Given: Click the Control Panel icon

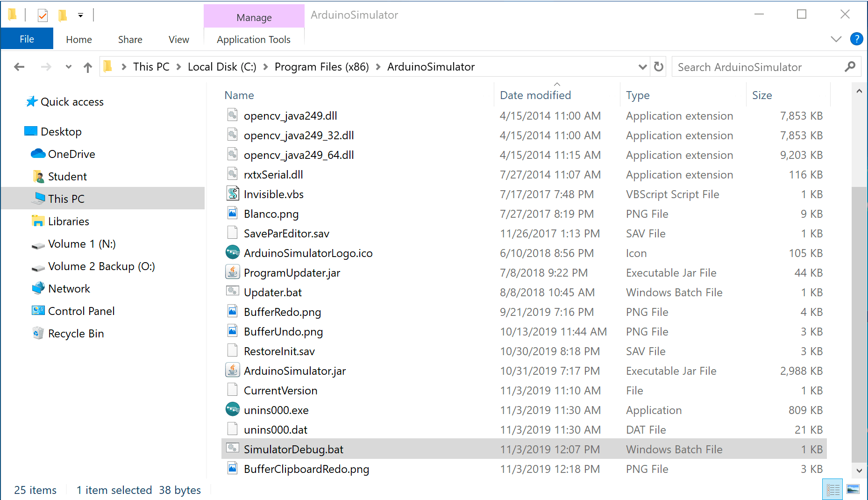Looking at the screenshot, I should click(38, 311).
